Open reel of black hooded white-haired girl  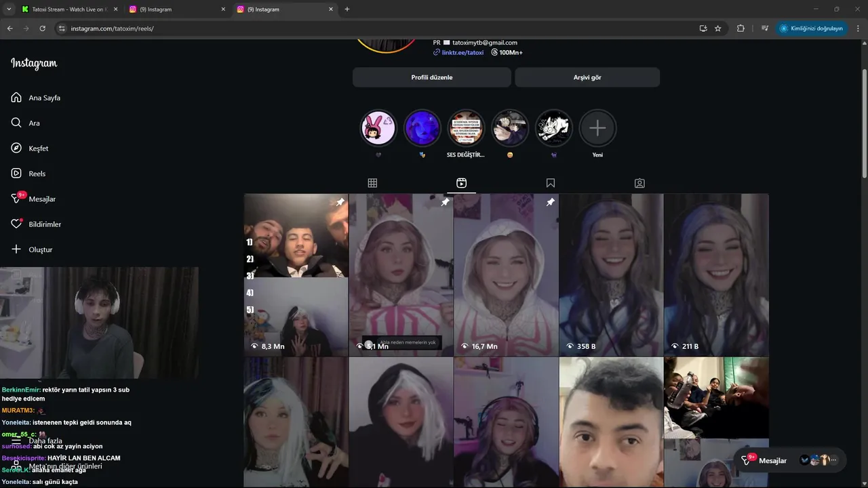coord(401,422)
